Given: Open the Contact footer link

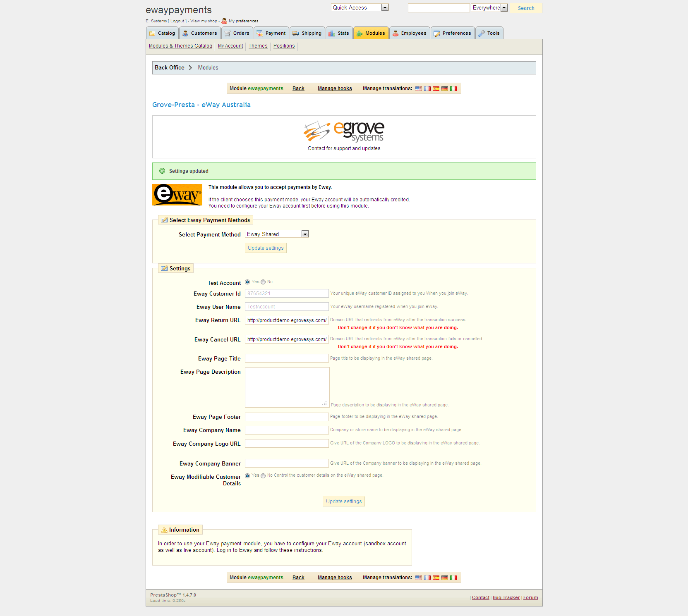Looking at the screenshot, I should (x=480, y=597).
